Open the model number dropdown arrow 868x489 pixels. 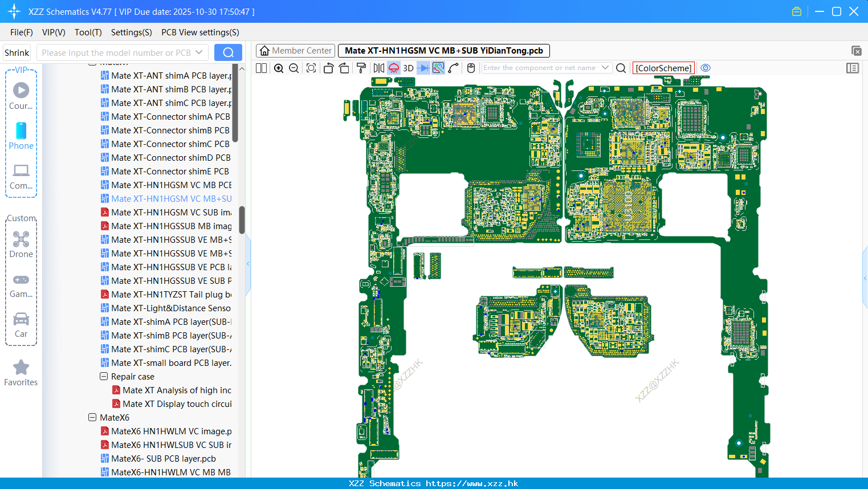199,52
